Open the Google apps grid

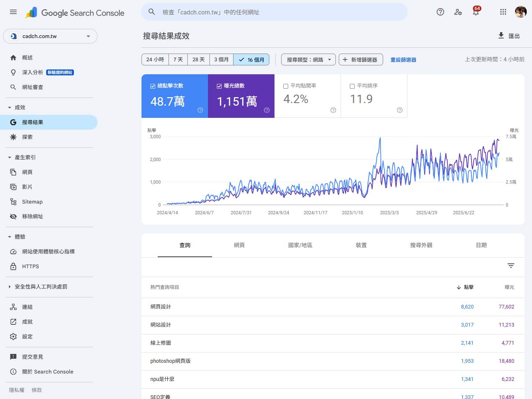click(503, 12)
